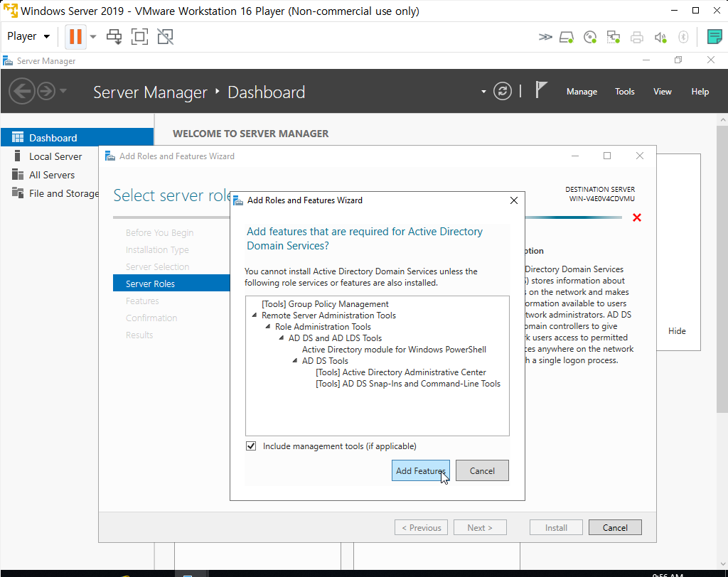Refresh the Server Manager dashboard
Screen dimensions: 728x577
click(x=503, y=91)
